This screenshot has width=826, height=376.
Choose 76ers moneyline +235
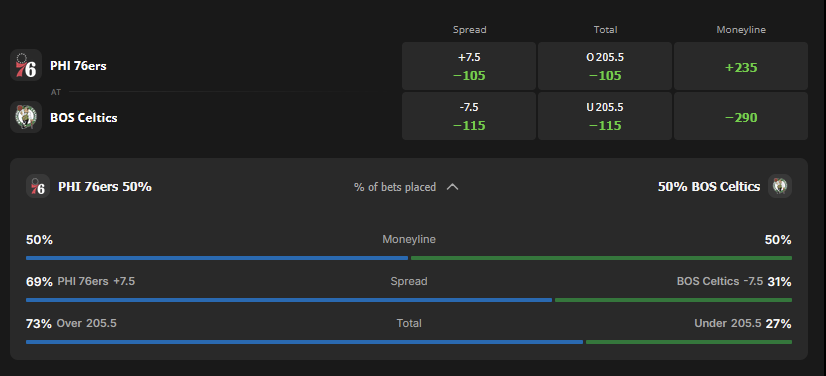click(741, 66)
